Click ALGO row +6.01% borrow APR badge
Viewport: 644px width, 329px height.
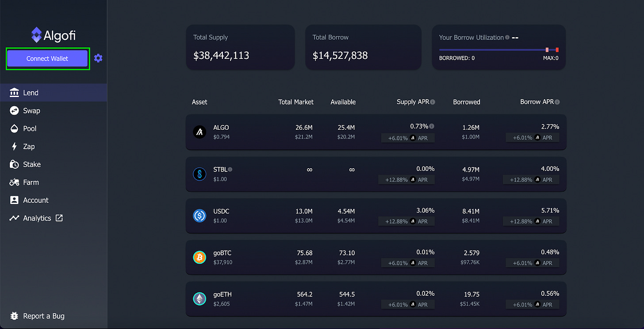coord(533,138)
